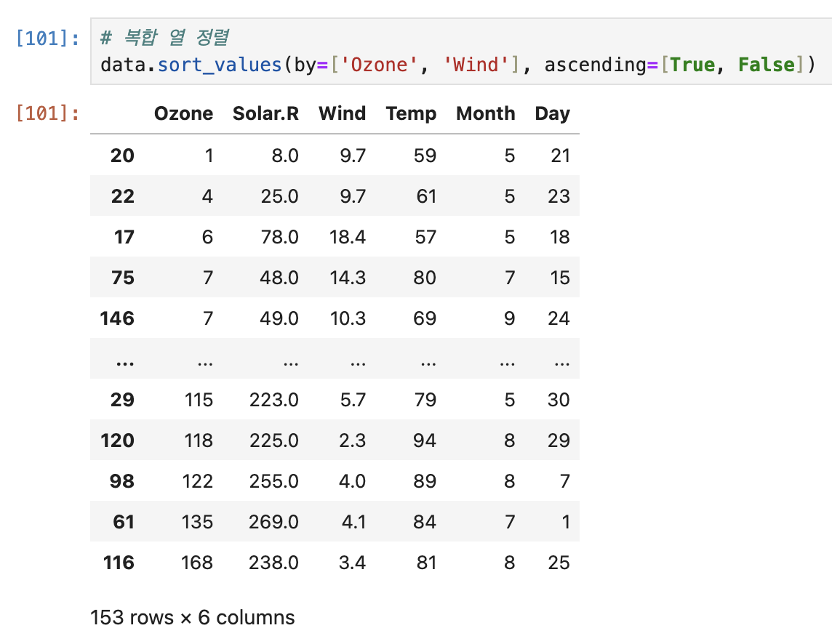Click the Solar.R column header
832x644 pixels.
point(266,113)
